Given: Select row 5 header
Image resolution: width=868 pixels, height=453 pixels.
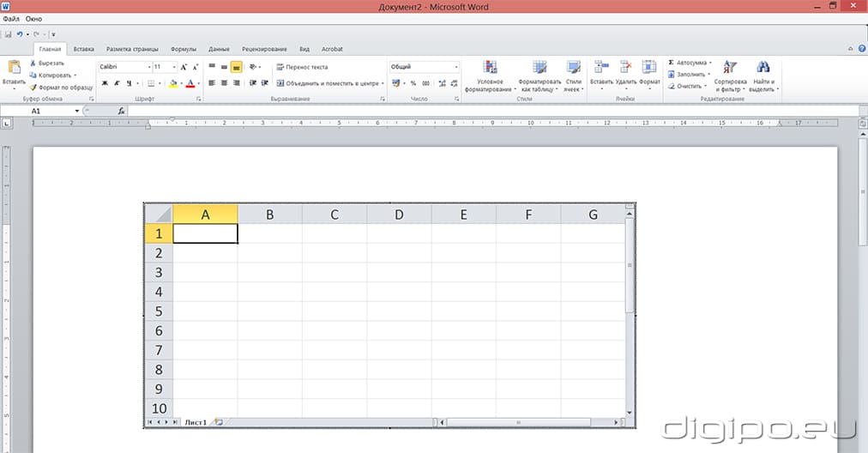Looking at the screenshot, I should click(159, 311).
